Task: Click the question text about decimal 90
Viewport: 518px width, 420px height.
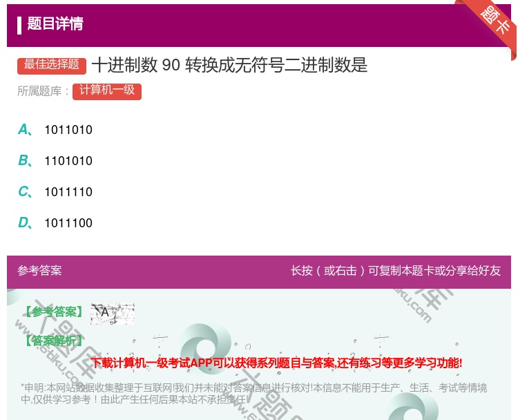Action: click(229, 65)
